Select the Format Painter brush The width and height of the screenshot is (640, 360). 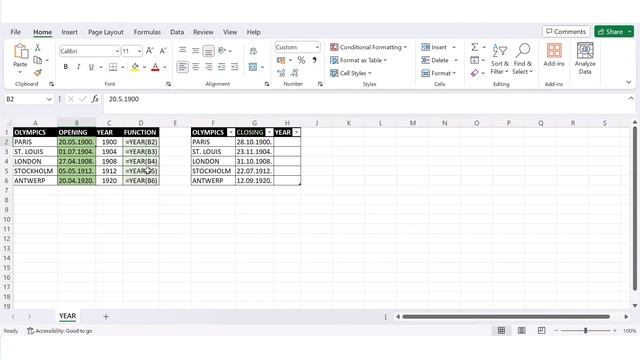point(38,73)
